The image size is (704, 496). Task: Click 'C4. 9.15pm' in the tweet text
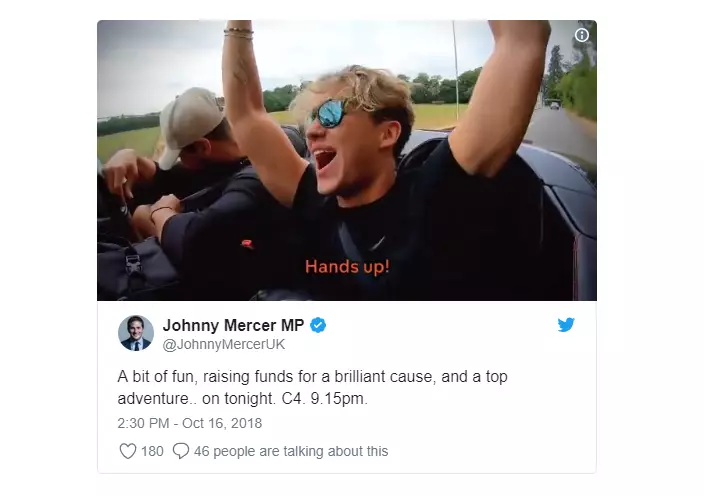tap(324, 399)
